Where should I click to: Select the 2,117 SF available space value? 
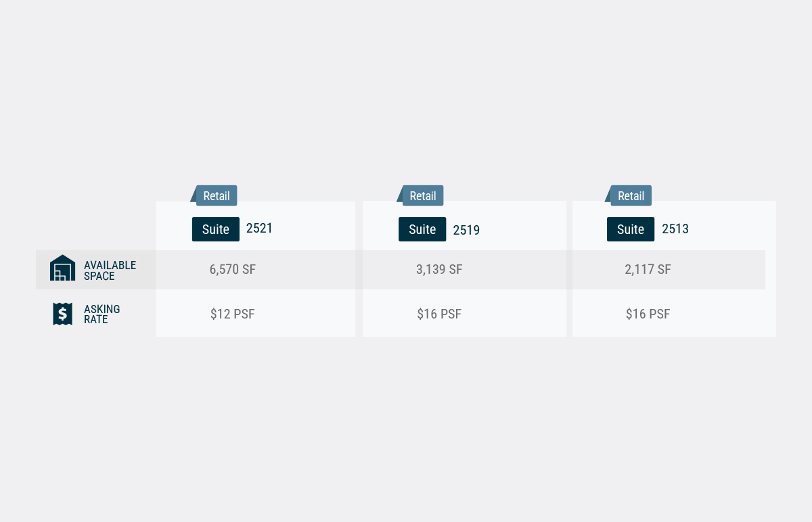click(648, 269)
